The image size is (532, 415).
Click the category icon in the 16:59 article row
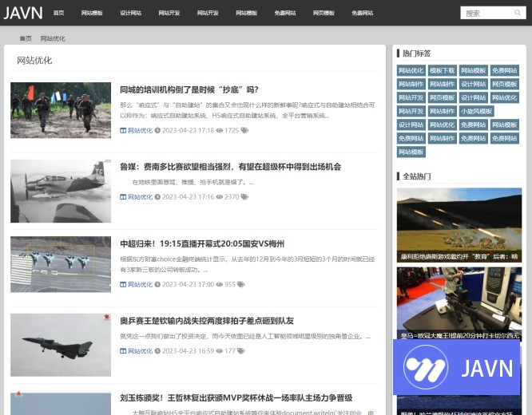[x=123, y=350]
